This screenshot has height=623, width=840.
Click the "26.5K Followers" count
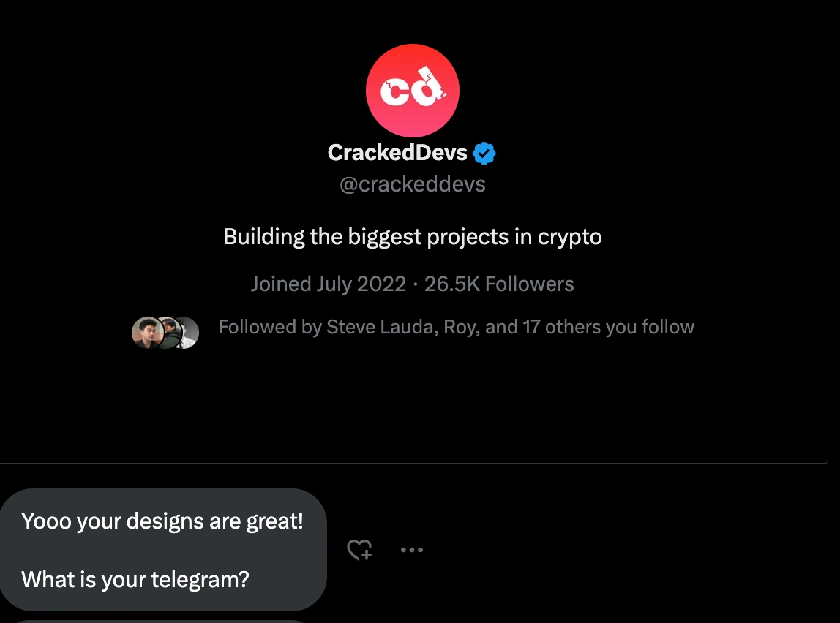499,284
